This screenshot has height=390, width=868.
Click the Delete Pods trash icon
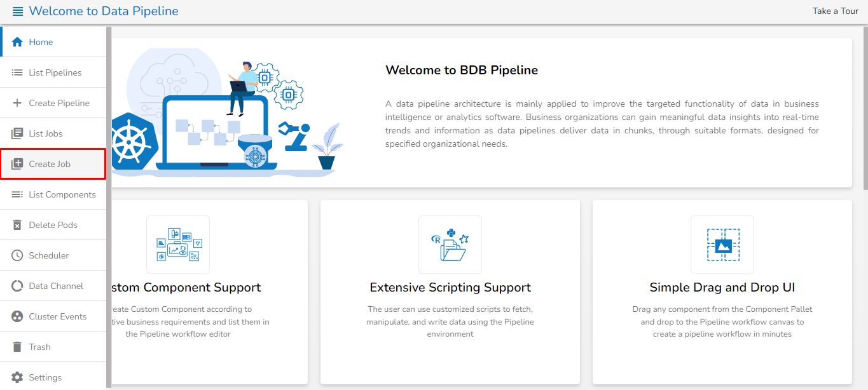coord(17,225)
